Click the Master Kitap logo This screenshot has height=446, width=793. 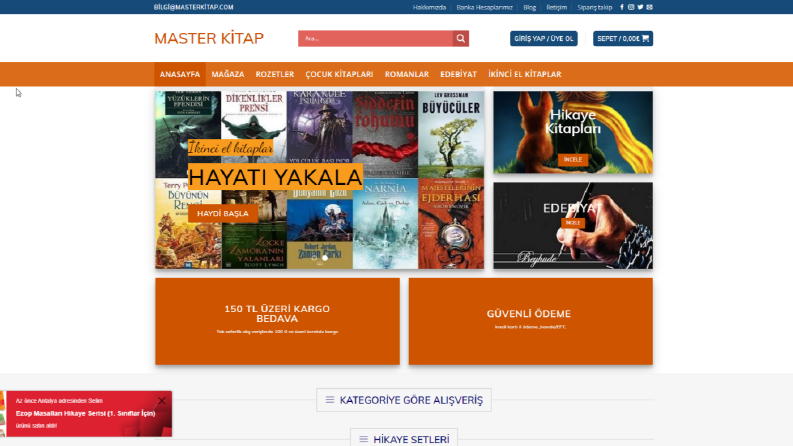pyautogui.click(x=209, y=38)
